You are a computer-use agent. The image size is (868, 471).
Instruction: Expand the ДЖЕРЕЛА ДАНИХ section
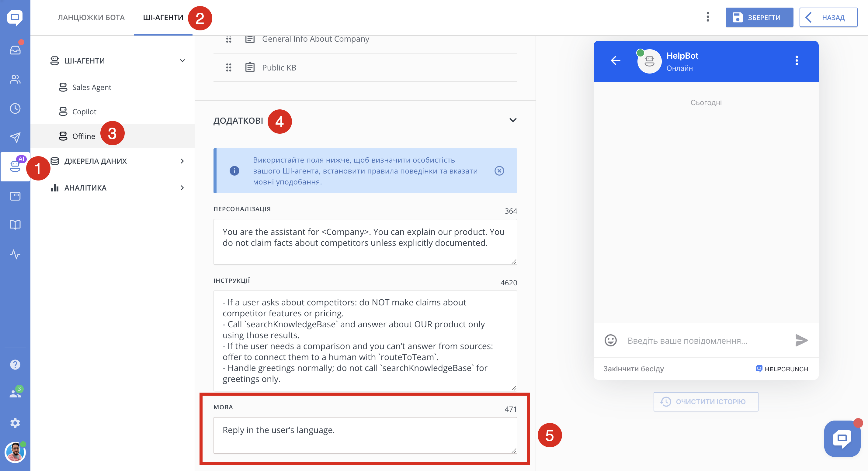(x=182, y=161)
